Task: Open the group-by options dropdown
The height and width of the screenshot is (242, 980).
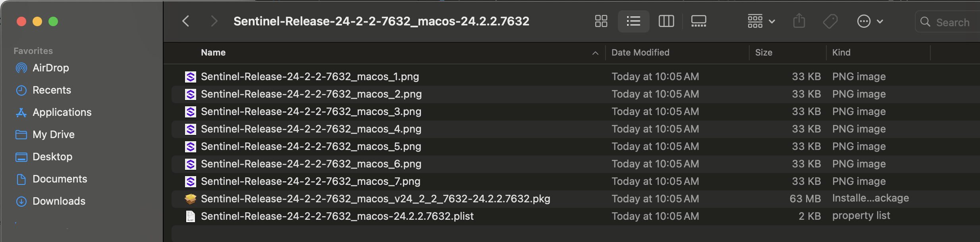Action: (761, 21)
